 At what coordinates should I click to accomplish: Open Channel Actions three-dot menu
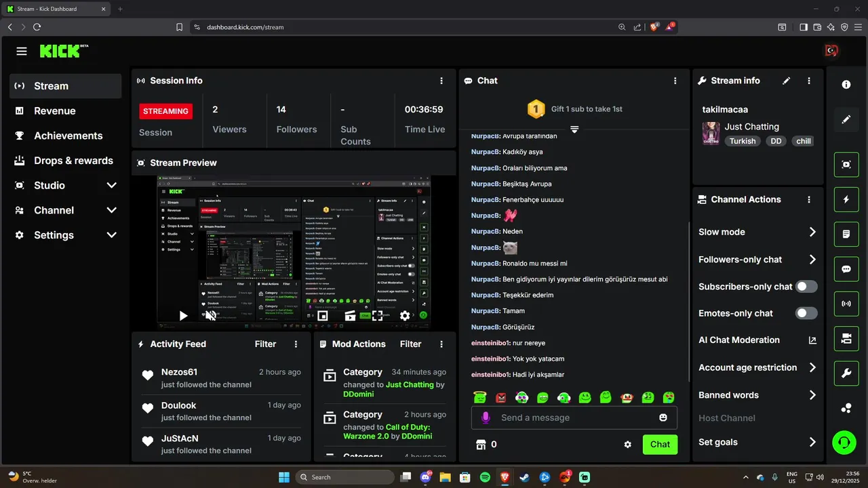tap(809, 200)
